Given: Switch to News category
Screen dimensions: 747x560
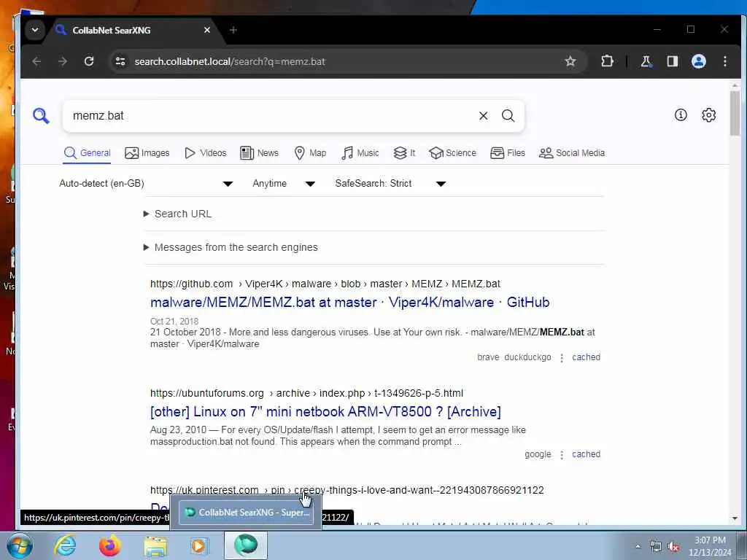Looking at the screenshot, I should click(259, 153).
